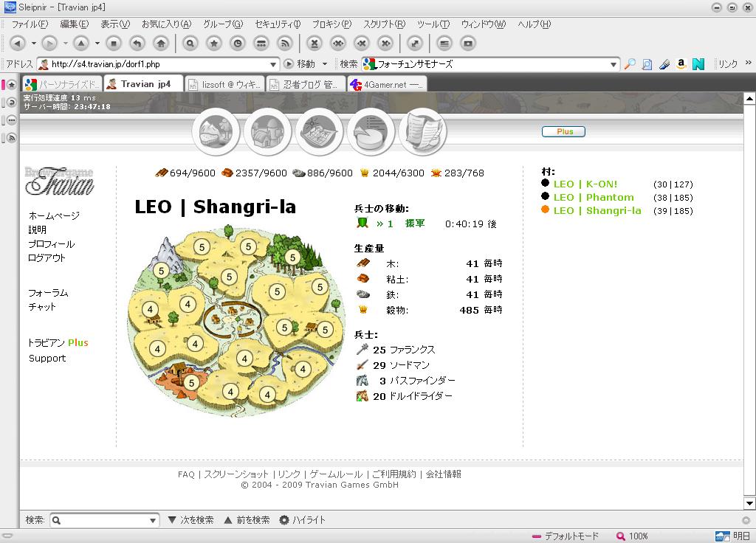Click in the address bar URL field
Viewport: 756px width, 543px height.
pos(159,64)
